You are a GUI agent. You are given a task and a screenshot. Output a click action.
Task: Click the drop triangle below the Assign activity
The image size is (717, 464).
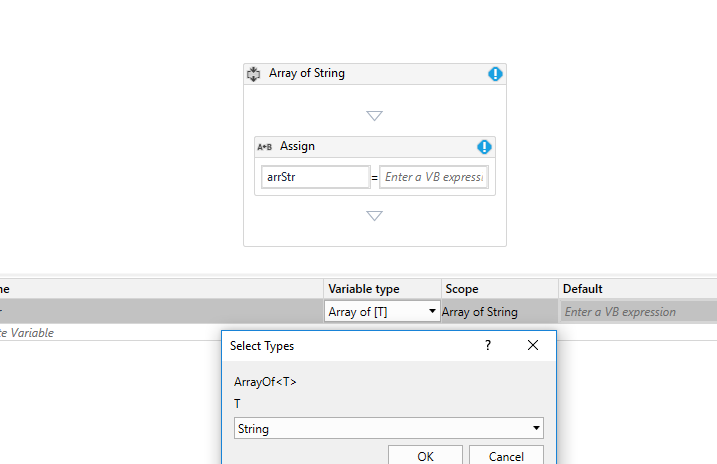click(374, 215)
